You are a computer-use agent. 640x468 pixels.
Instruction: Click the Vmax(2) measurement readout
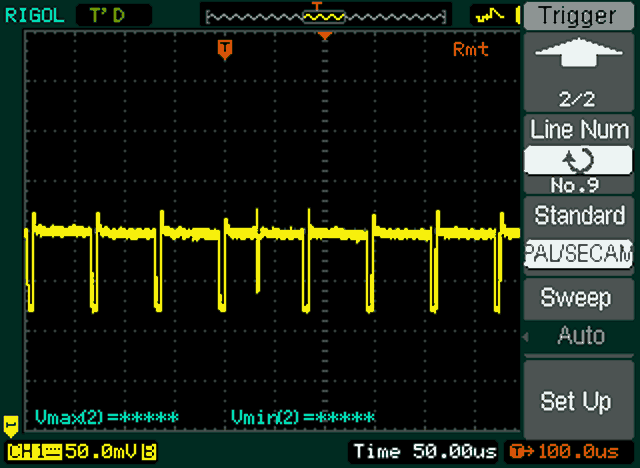point(107,416)
